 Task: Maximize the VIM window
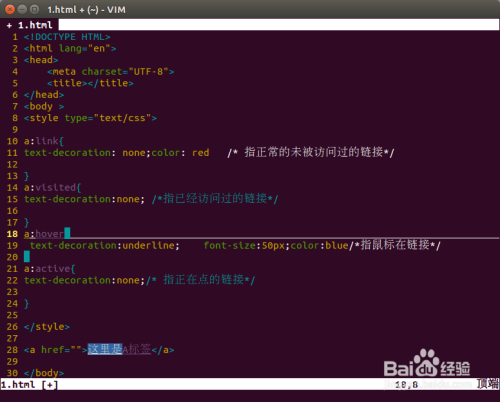[34, 9]
